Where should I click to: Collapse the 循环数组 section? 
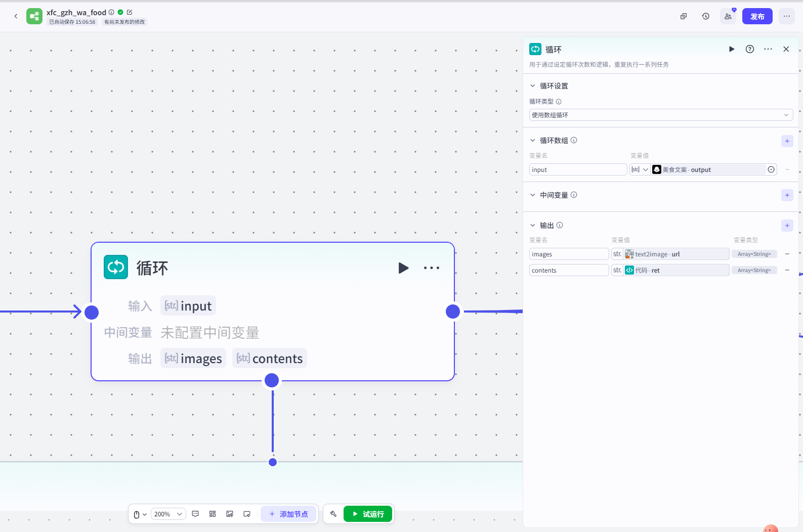(x=533, y=141)
